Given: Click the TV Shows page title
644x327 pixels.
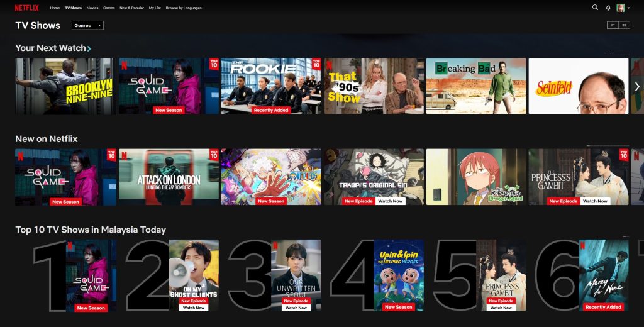Looking at the screenshot, I should [x=38, y=26].
